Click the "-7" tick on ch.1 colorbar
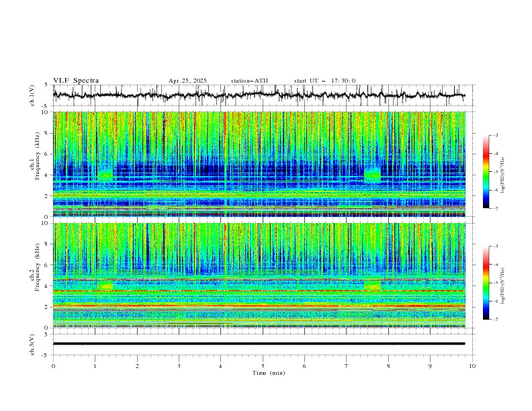 tap(496, 209)
